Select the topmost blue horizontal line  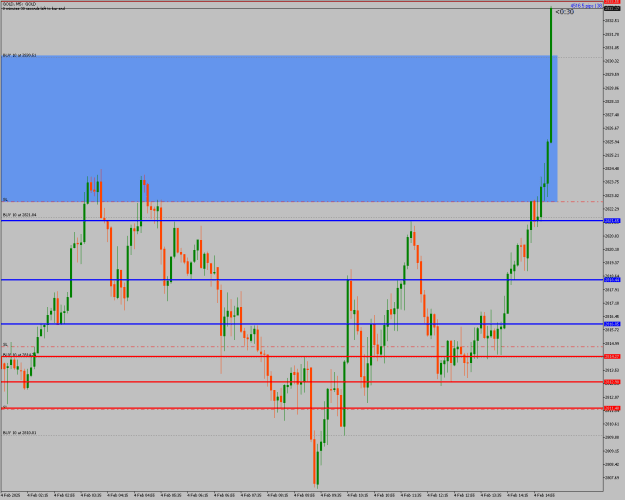point(302,220)
